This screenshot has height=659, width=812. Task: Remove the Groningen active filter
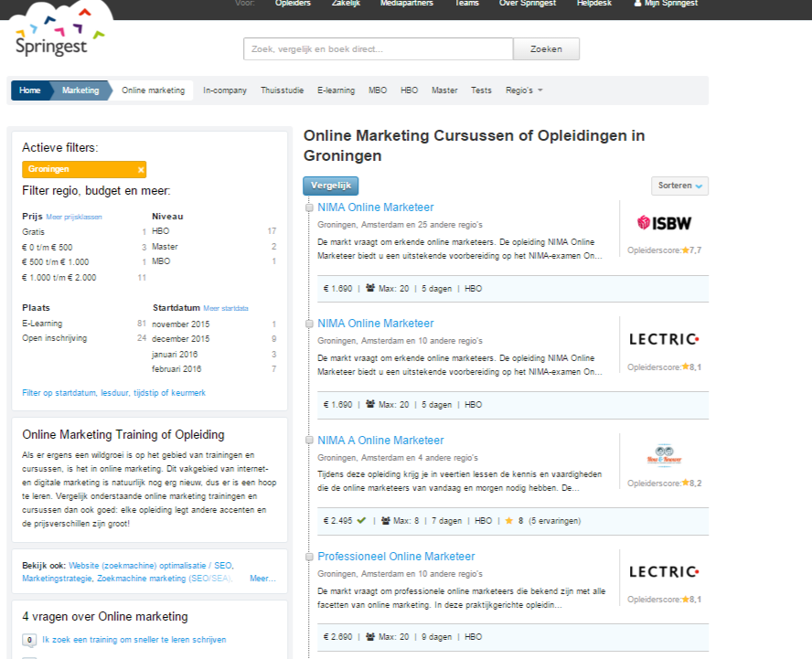pyautogui.click(x=140, y=170)
